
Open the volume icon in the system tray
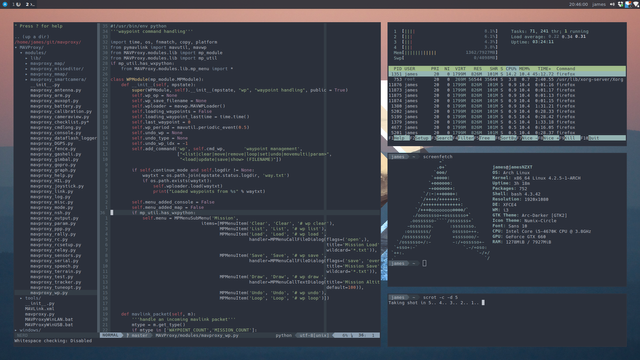(612, 4)
